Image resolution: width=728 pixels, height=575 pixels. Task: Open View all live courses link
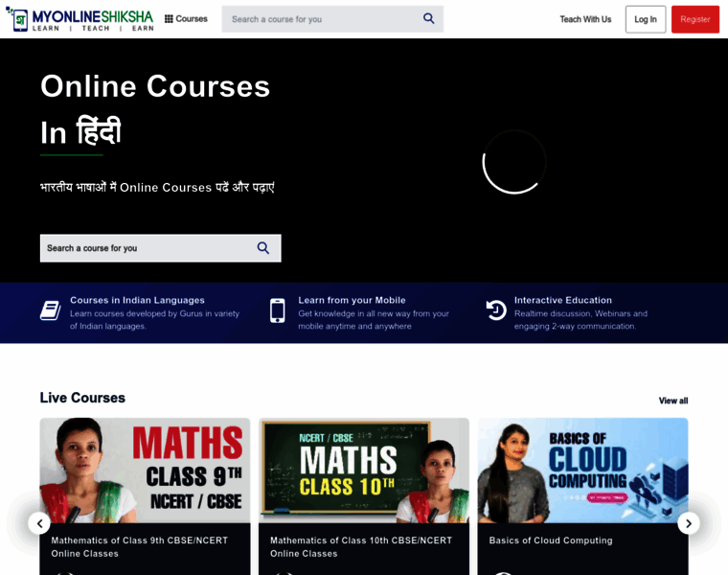click(672, 401)
